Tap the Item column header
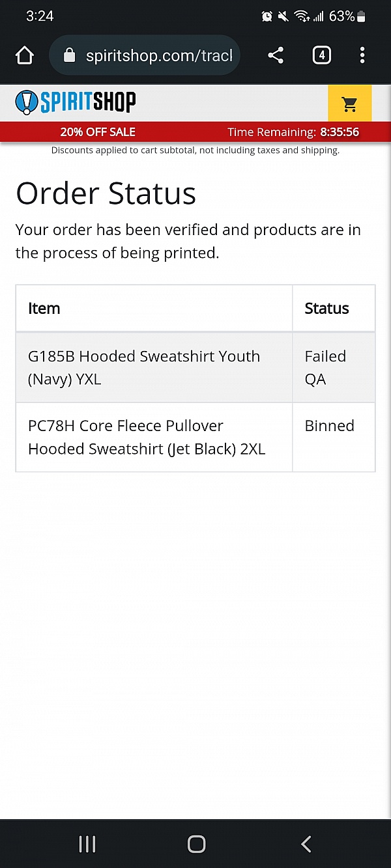Viewport: 391px width, 868px height. pos(44,308)
